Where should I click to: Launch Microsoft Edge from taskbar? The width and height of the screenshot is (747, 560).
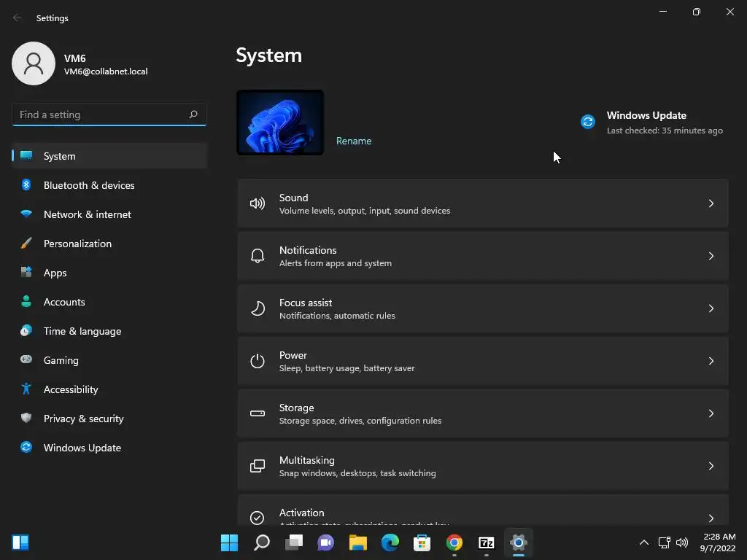tap(390, 542)
